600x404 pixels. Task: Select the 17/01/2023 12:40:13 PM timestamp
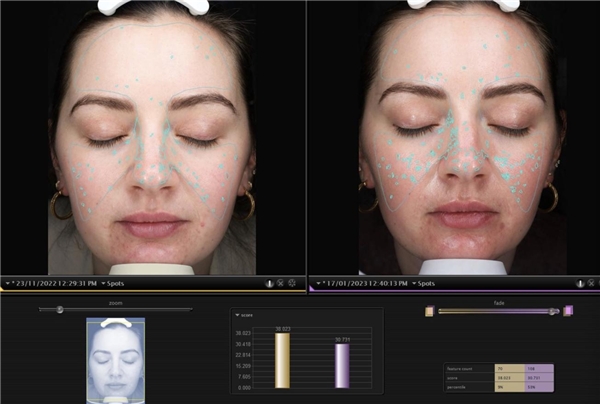[367, 283]
